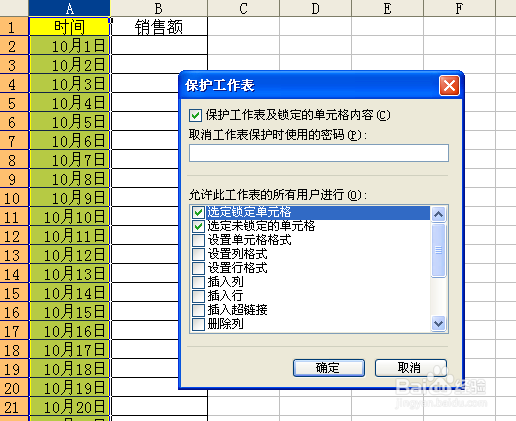Select cell containing 10月3日
Image resolution: width=516 pixels, height=421 pixels.
coord(69,83)
